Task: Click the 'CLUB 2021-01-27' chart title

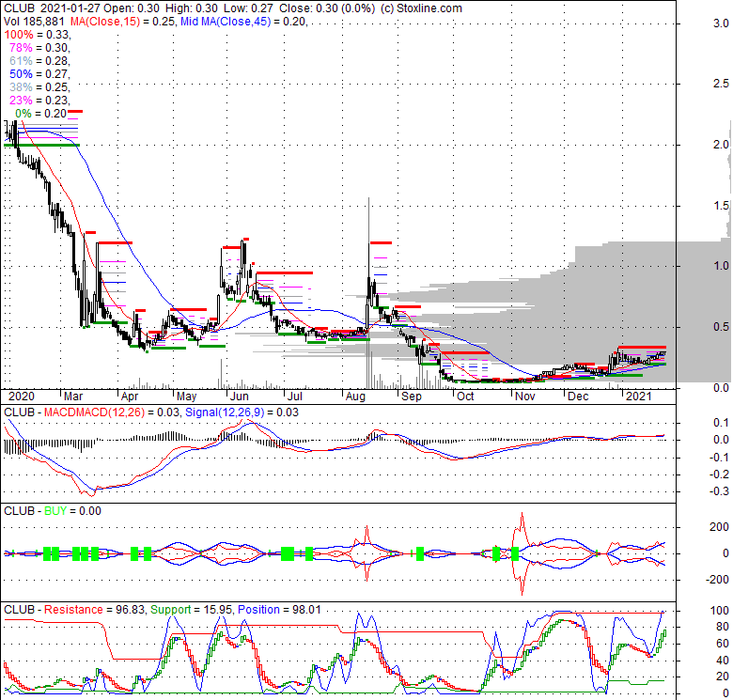Action: pos(52,8)
